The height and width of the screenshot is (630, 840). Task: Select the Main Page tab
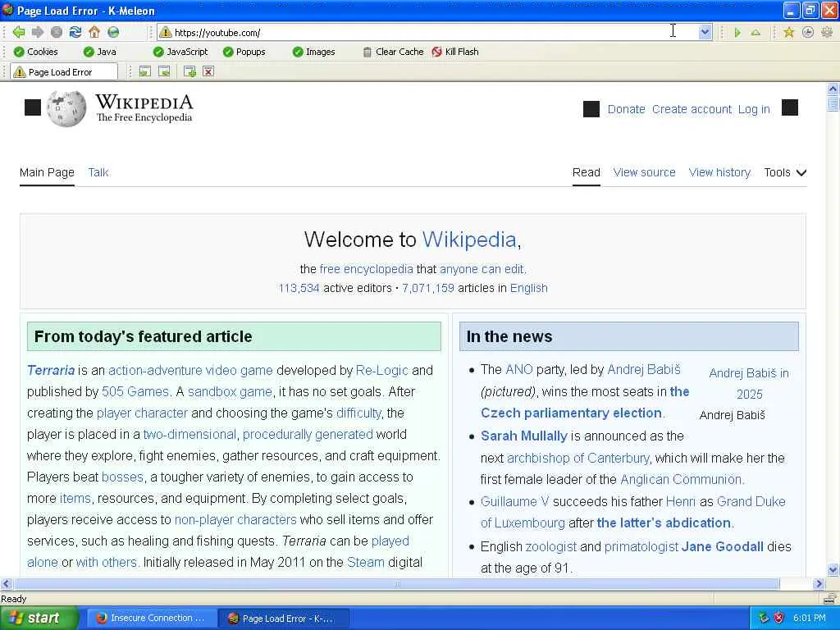click(47, 172)
